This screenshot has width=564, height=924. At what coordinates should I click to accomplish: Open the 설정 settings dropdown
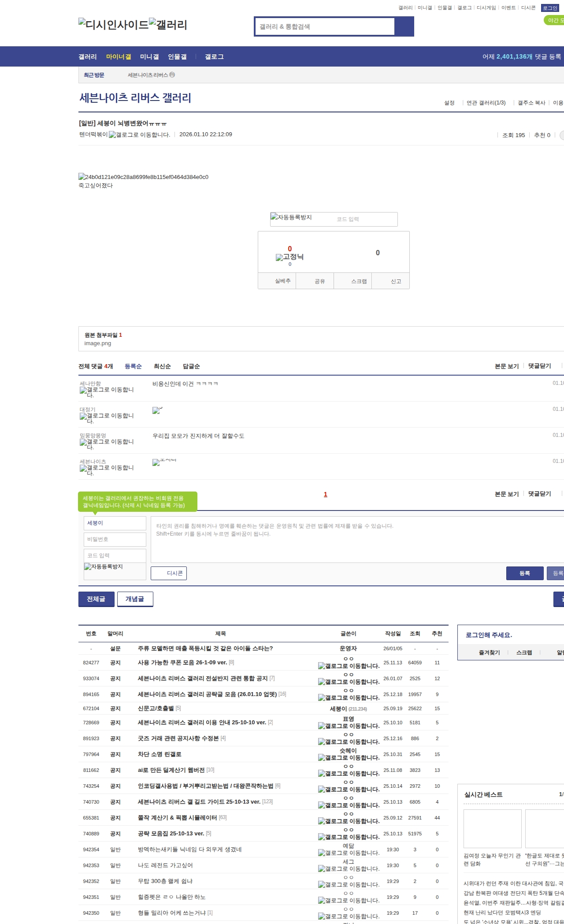pyautogui.click(x=449, y=103)
